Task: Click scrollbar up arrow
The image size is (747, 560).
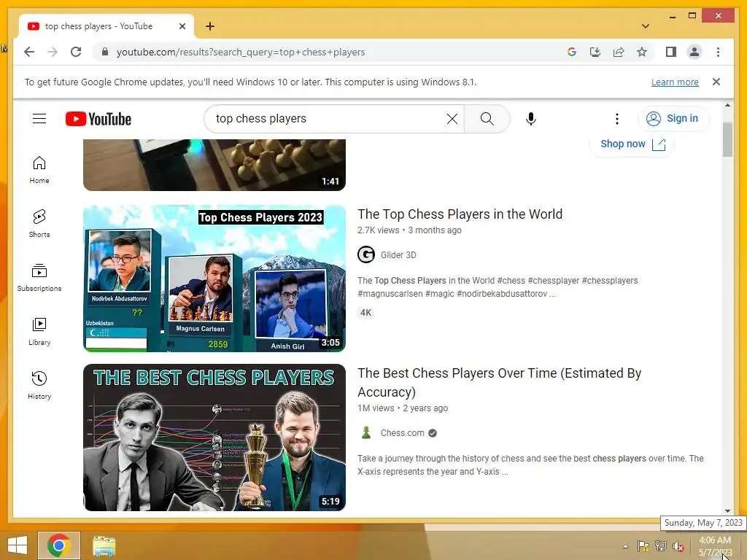Action: point(727,105)
